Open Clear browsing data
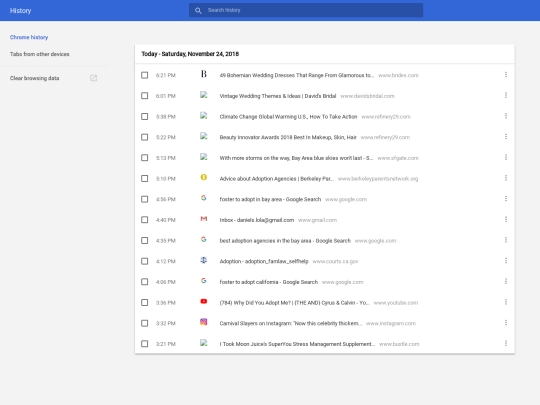 [34, 78]
